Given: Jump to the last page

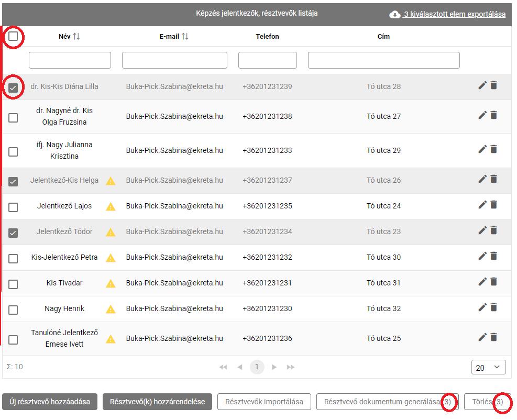Looking at the screenshot, I should click(x=291, y=367).
